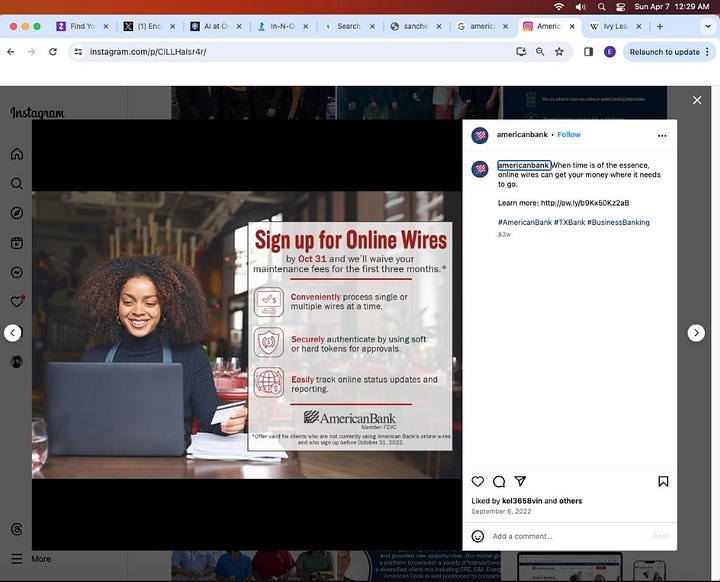The height and width of the screenshot is (582, 720).
Task: Open the Chrome three-dot menu
Action: point(707,52)
